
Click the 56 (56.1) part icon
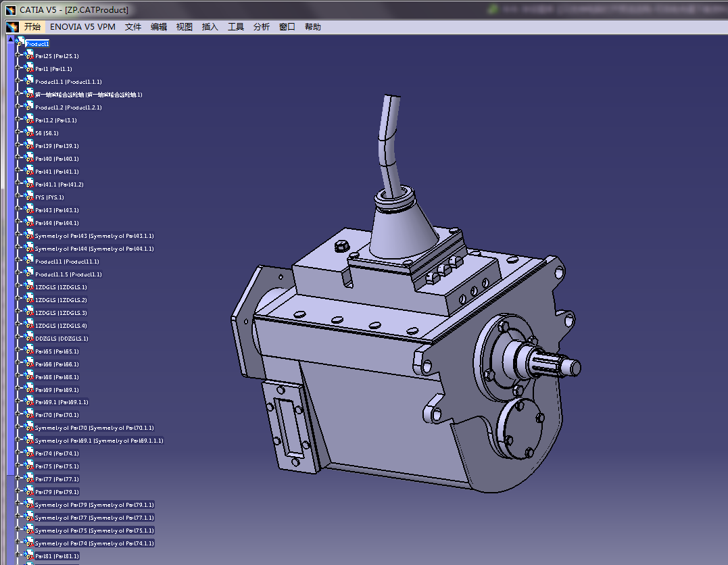click(29, 132)
